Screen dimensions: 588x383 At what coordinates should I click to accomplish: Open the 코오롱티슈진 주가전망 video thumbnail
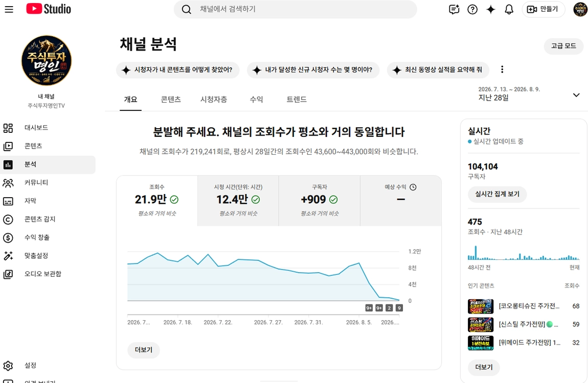481,306
